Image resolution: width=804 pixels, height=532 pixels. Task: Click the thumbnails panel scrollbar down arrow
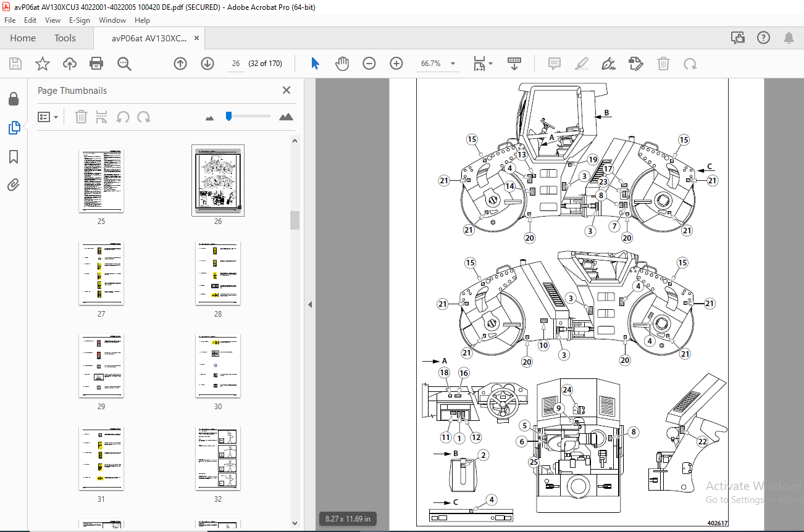(x=295, y=524)
